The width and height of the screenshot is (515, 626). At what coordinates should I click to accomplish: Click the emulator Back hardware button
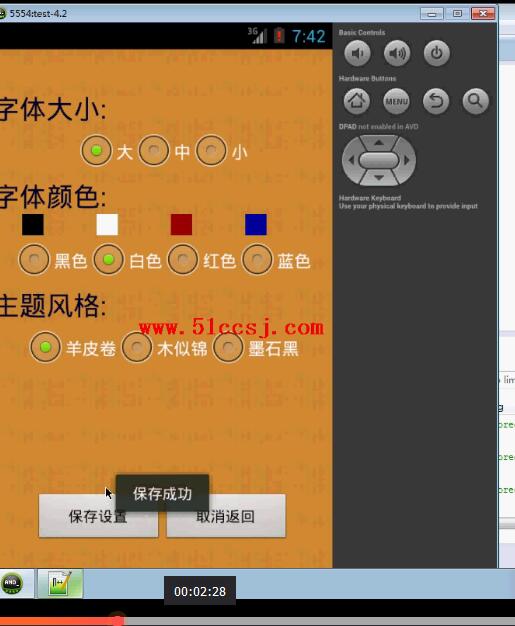tap(436, 101)
